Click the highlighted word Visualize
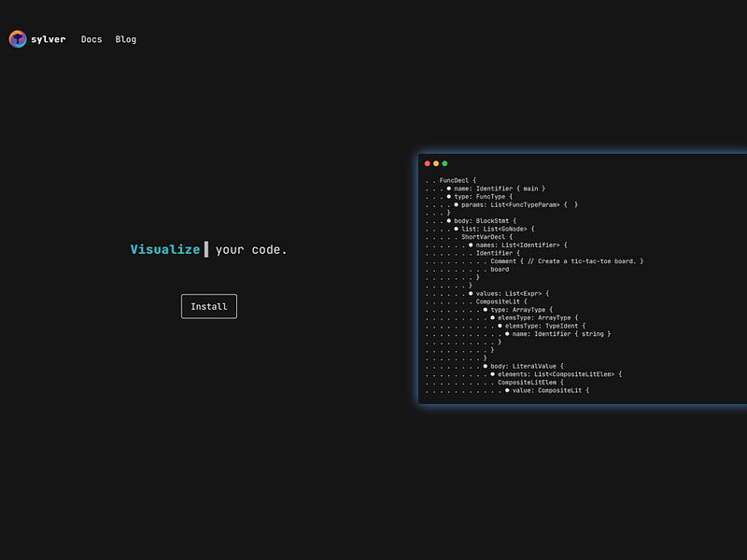The height and width of the screenshot is (560, 747). coord(165,249)
